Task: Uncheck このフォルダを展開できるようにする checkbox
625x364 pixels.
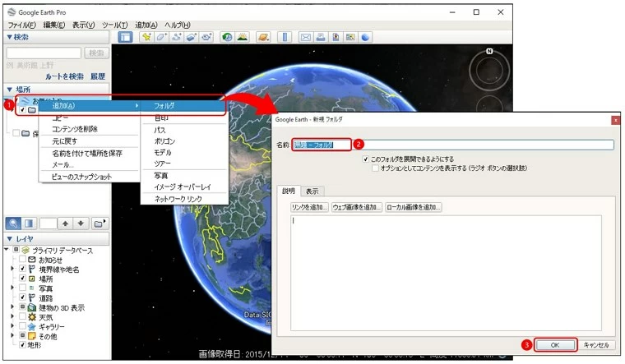Action: tap(365, 159)
